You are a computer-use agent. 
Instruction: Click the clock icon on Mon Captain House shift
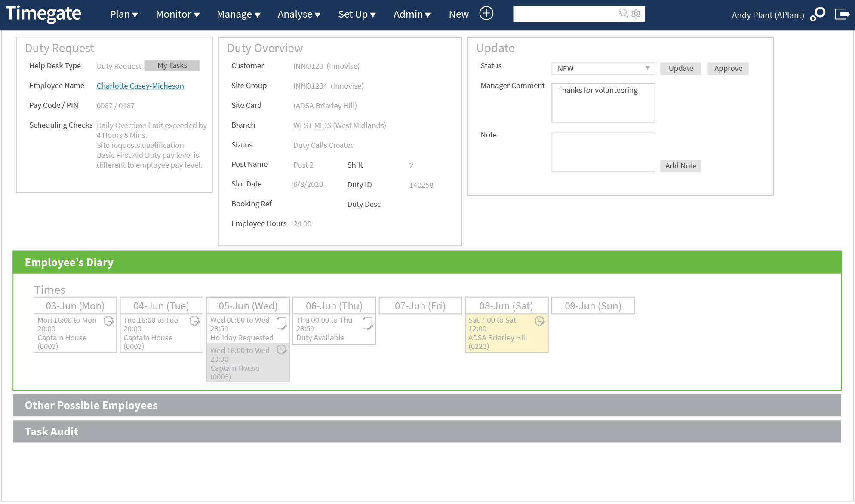pos(109,321)
